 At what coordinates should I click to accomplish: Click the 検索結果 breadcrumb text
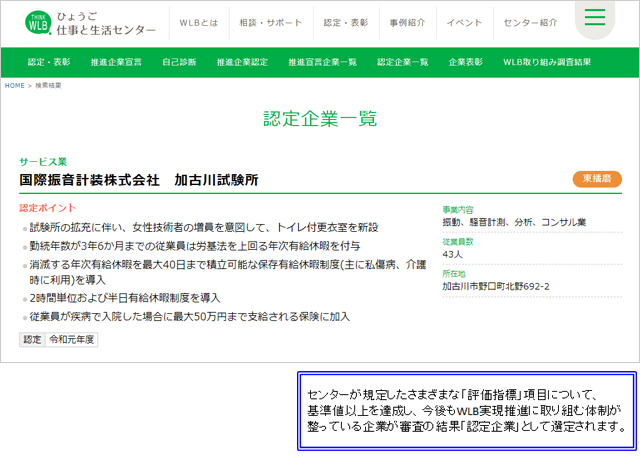click(x=48, y=85)
